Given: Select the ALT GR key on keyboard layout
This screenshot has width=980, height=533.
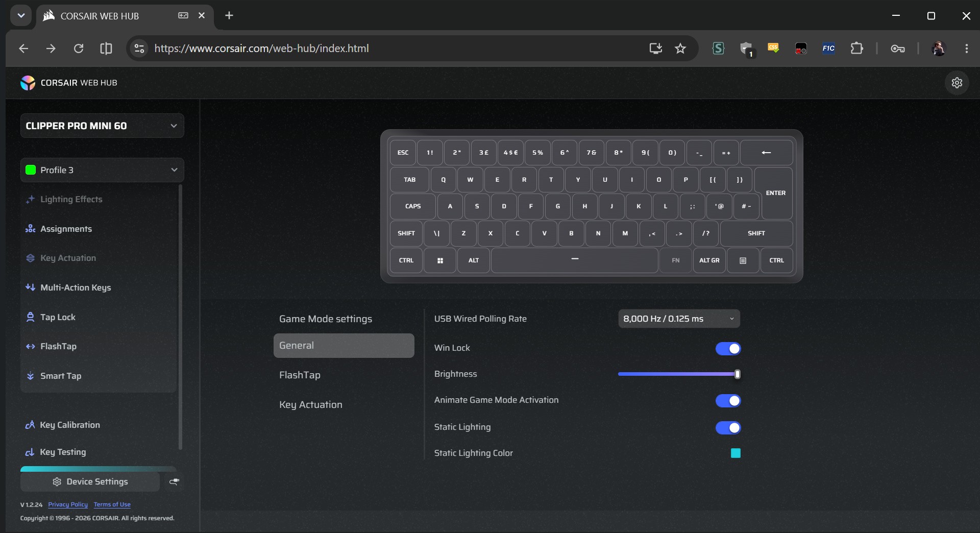Looking at the screenshot, I should (x=709, y=260).
